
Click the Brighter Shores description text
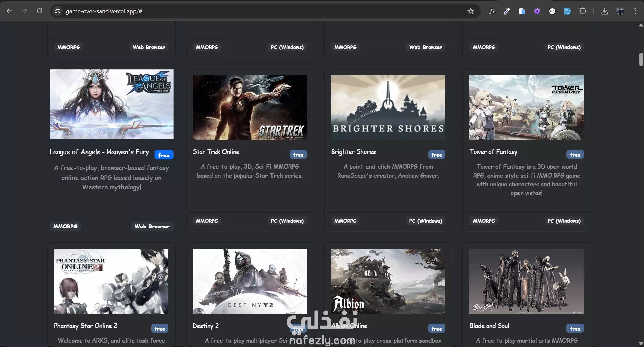[x=388, y=171]
